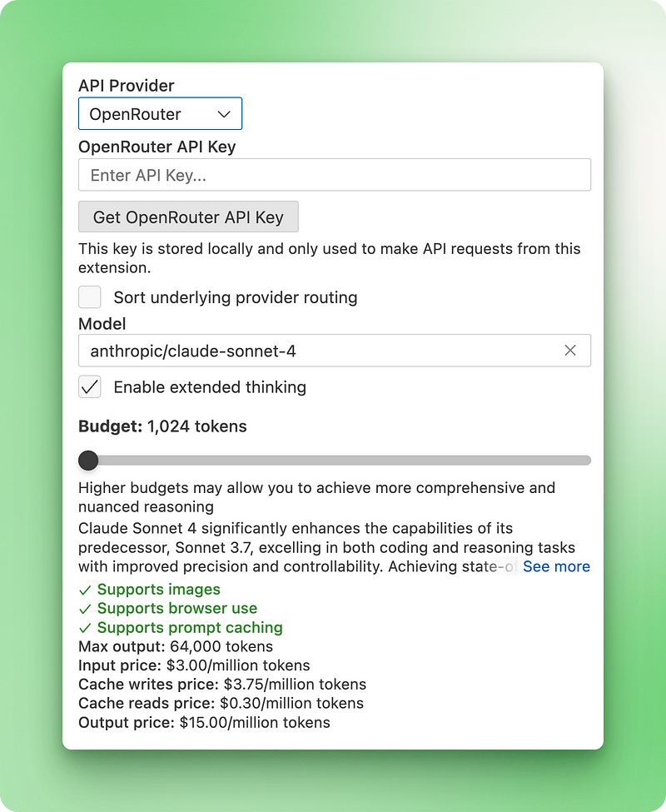Clear the model field using X icon
This screenshot has height=812, width=666.
coord(570,351)
